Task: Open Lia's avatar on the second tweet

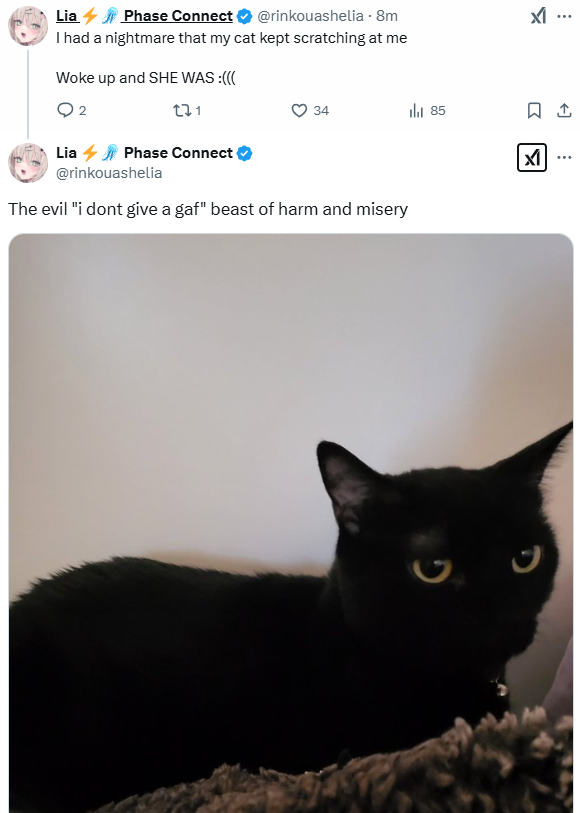Action: [x=28, y=163]
